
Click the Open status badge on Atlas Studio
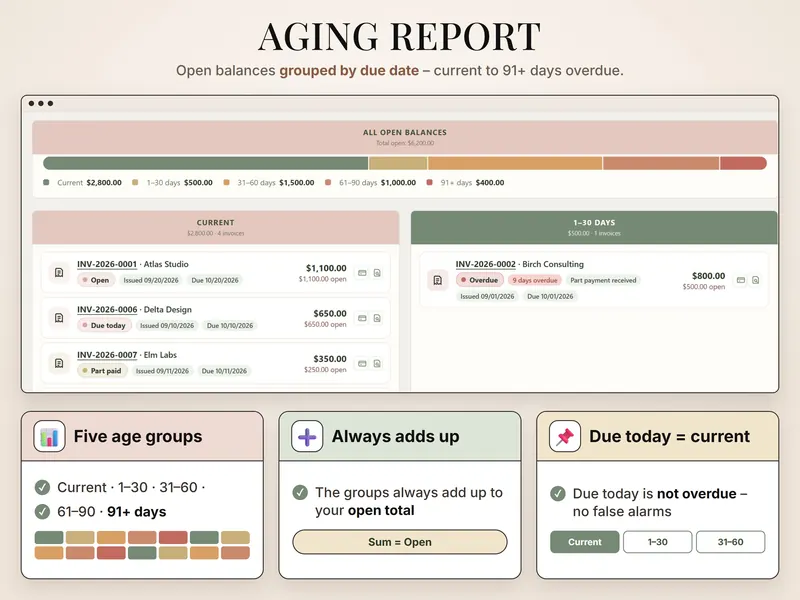[x=95, y=280]
